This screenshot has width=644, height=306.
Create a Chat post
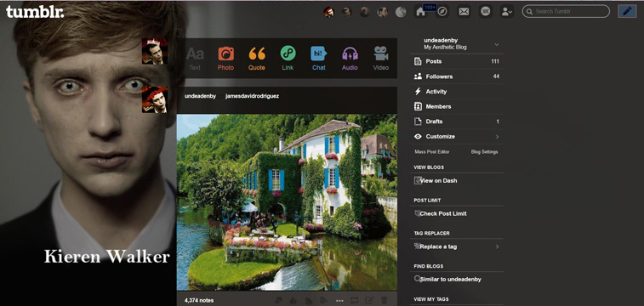click(319, 59)
